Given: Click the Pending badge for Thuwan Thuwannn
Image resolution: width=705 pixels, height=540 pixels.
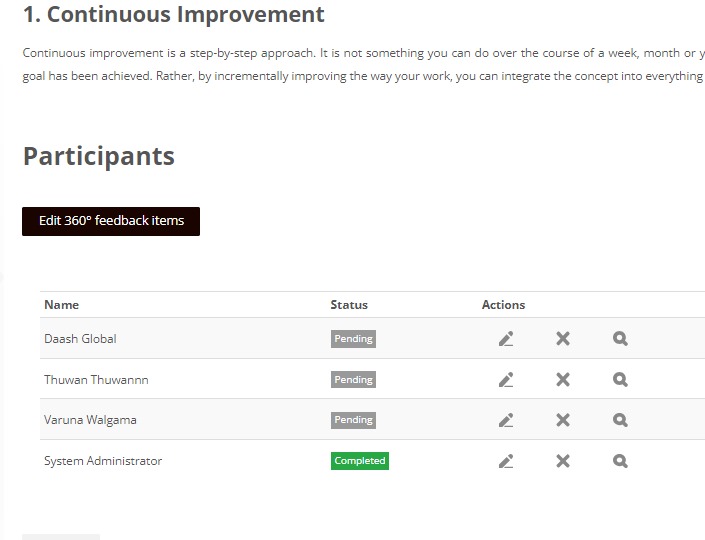Looking at the screenshot, I should point(353,379).
